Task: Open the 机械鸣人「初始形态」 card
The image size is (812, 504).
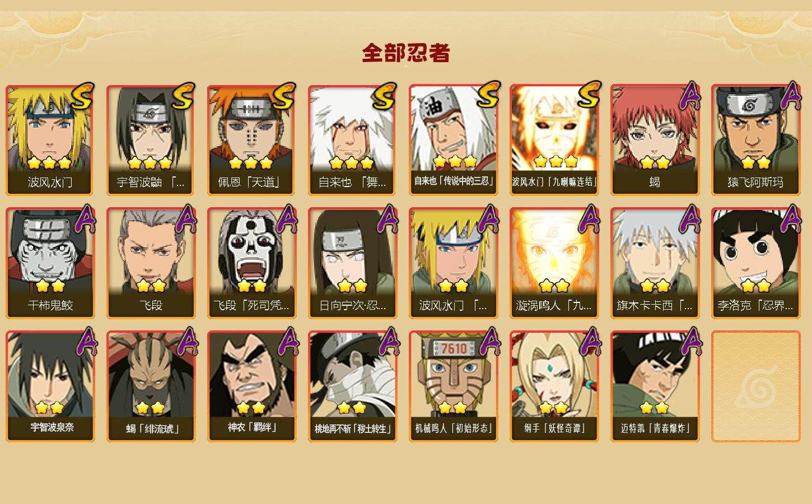Action: tap(454, 386)
